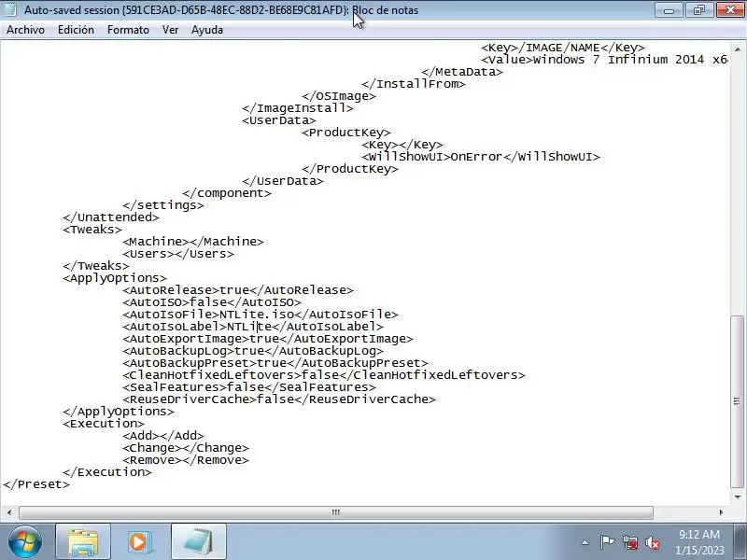Click the <Add></Add> line
This screenshot has height=560, width=747.
162,436
